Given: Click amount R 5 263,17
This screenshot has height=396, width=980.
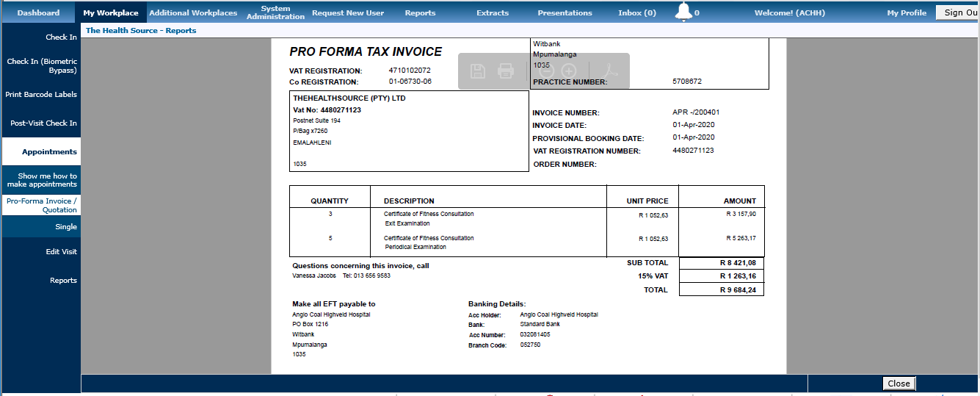Looking at the screenshot, I should point(741,238).
